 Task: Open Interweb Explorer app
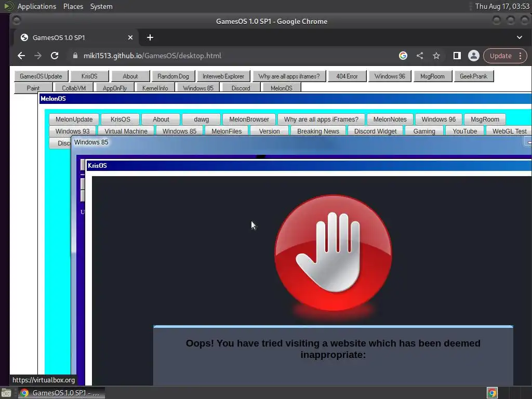[223, 76]
